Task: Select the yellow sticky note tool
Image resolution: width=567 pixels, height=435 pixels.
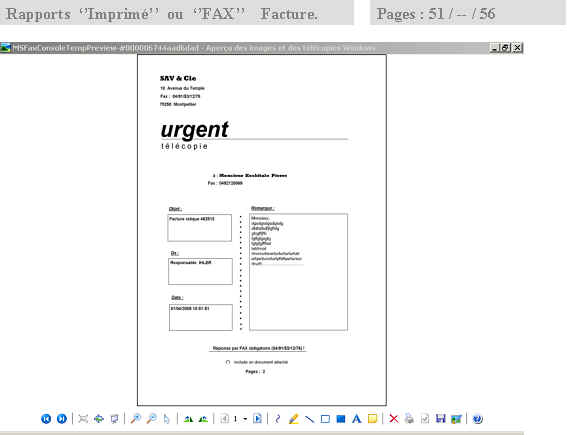Action: coord(372,419)
